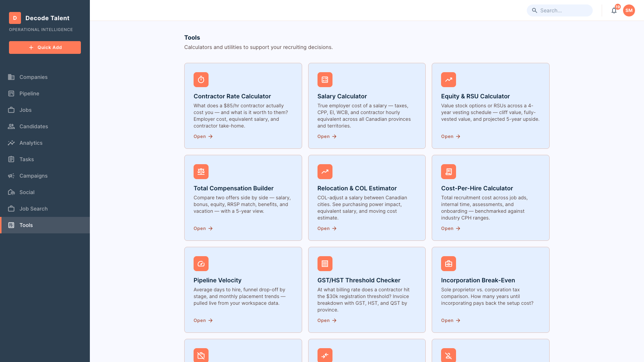Click the Salary Calculator icon
644x362 pixels.
(x=325, y=80)
